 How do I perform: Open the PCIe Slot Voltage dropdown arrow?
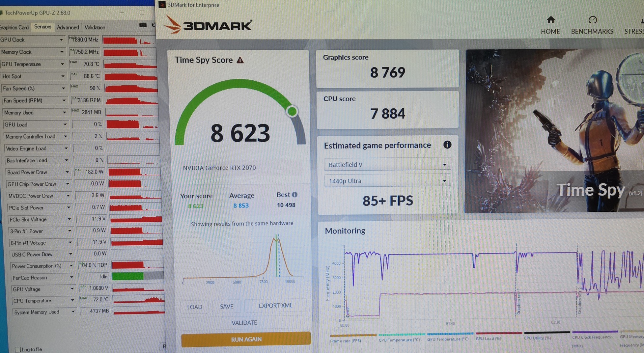coord(69,219)
